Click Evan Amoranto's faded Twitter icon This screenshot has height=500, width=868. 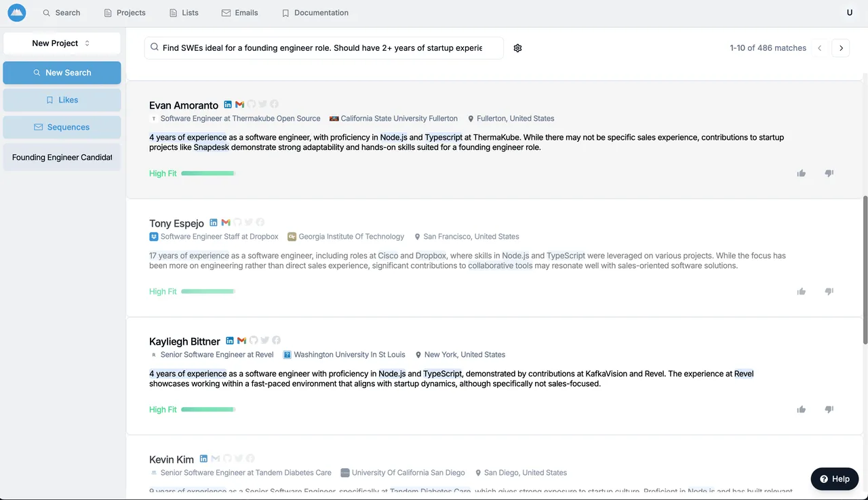263,104
